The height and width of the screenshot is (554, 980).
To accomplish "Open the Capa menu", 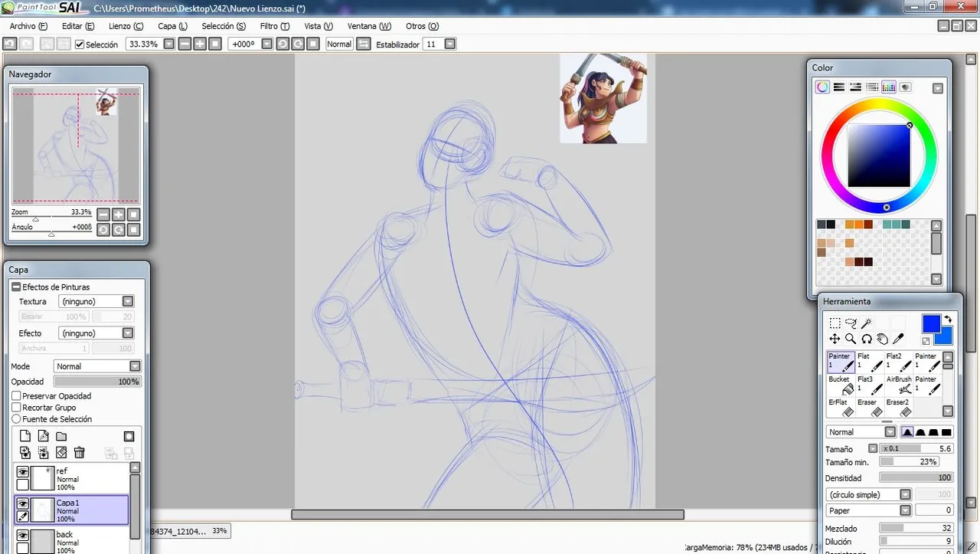I will click(x=172, y=26).
